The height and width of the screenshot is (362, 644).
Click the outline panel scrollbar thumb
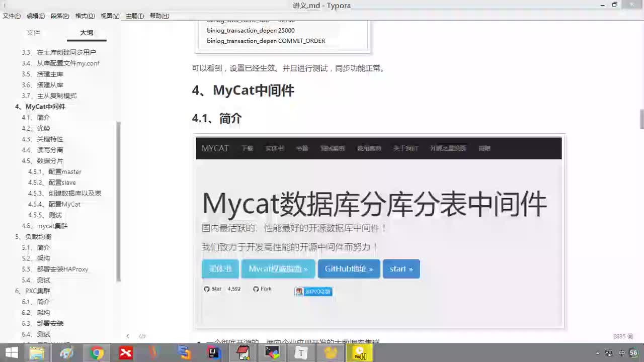(118, 201)
